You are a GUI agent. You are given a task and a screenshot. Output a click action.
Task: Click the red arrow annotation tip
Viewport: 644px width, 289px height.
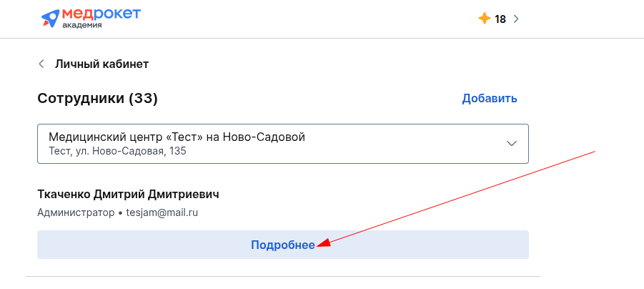tap(319, 245)
